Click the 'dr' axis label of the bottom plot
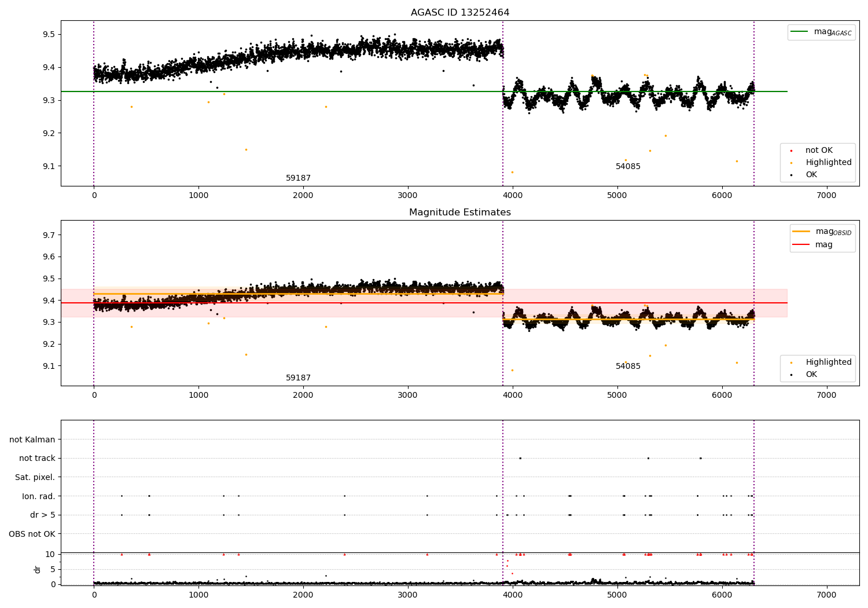Image resolution: width=868 pixels, height=608 pixels. pyautogui.click(x=38, y=569)
